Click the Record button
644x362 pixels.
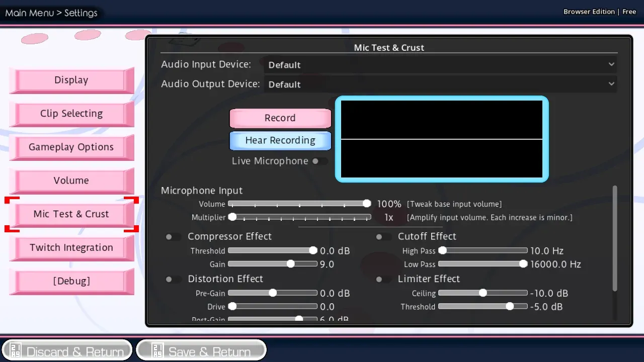(x=280, y=118)
